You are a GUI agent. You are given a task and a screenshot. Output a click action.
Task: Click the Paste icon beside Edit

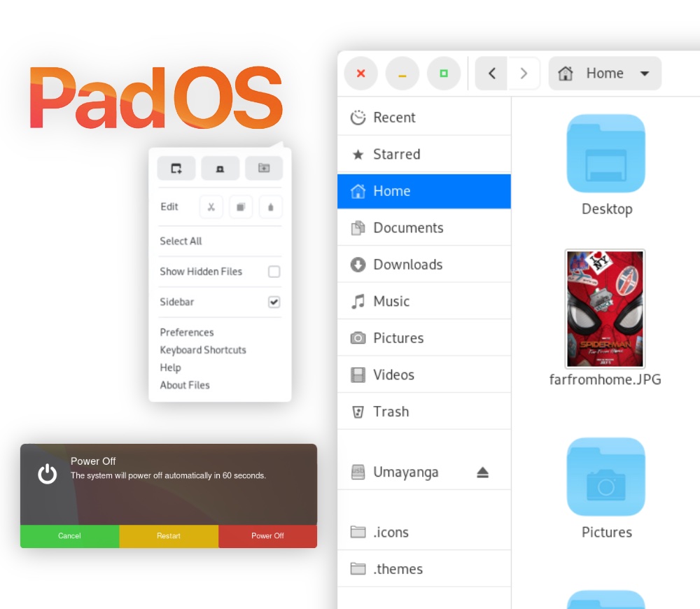click(x=270, y=206)
